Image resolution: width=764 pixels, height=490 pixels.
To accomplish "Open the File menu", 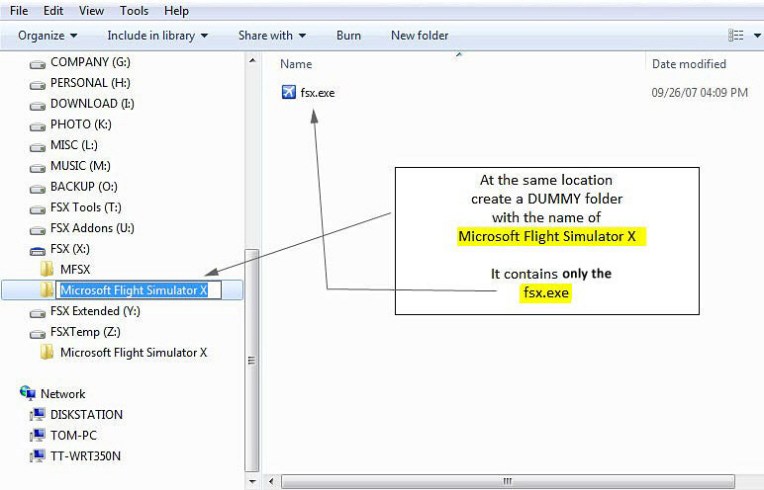I will pyautogui.click(x=19, y=10).
